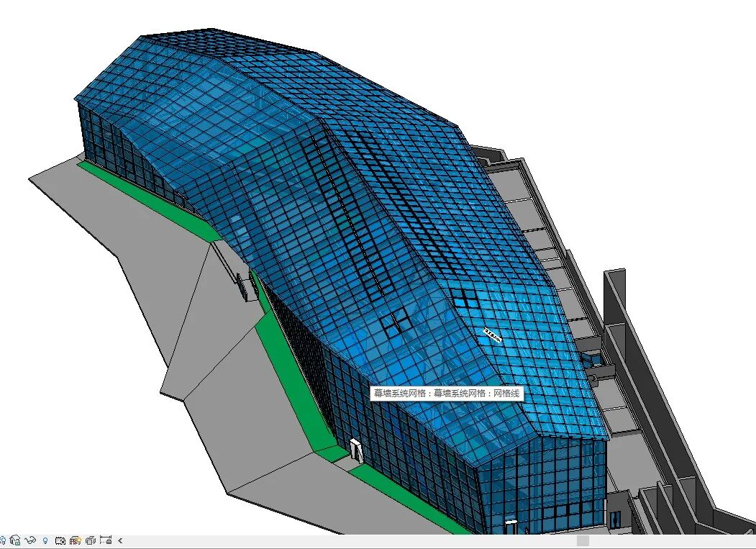756x549 pixels.
Task: Toggle Reveal Hidden Elements lightbulb icon
Action: tap(45, 540)
